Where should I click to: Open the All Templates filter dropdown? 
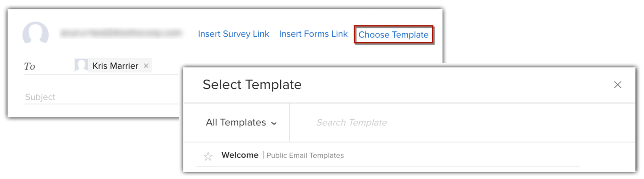coord(236,122)
